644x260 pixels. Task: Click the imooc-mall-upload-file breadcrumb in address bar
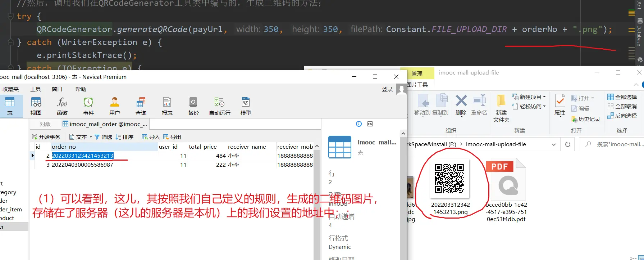tap(496, 144)
